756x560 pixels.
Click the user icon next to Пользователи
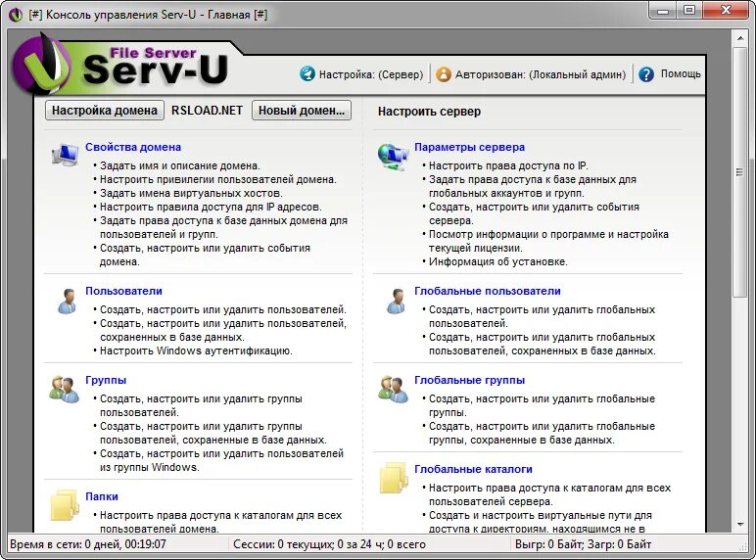coord(67,302)
